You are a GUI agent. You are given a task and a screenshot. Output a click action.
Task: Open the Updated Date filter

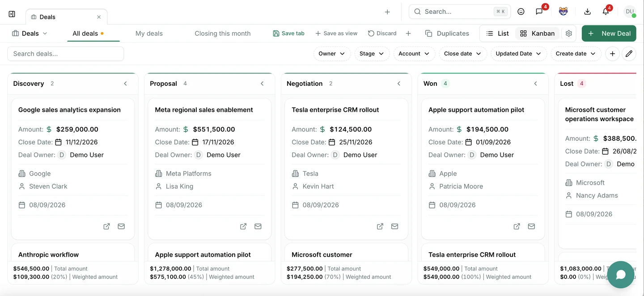coord(519,54)
